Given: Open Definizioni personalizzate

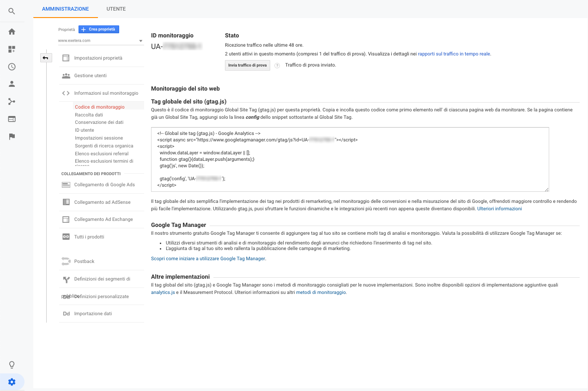Looking at the screenshot, I should click(102, 296).
